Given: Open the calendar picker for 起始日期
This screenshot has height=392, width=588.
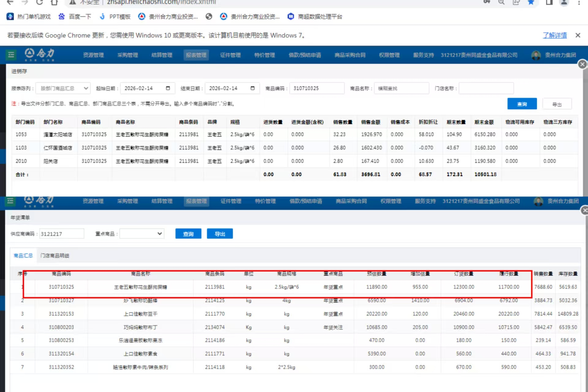Looking at the screenshot, I should point(168,88).
